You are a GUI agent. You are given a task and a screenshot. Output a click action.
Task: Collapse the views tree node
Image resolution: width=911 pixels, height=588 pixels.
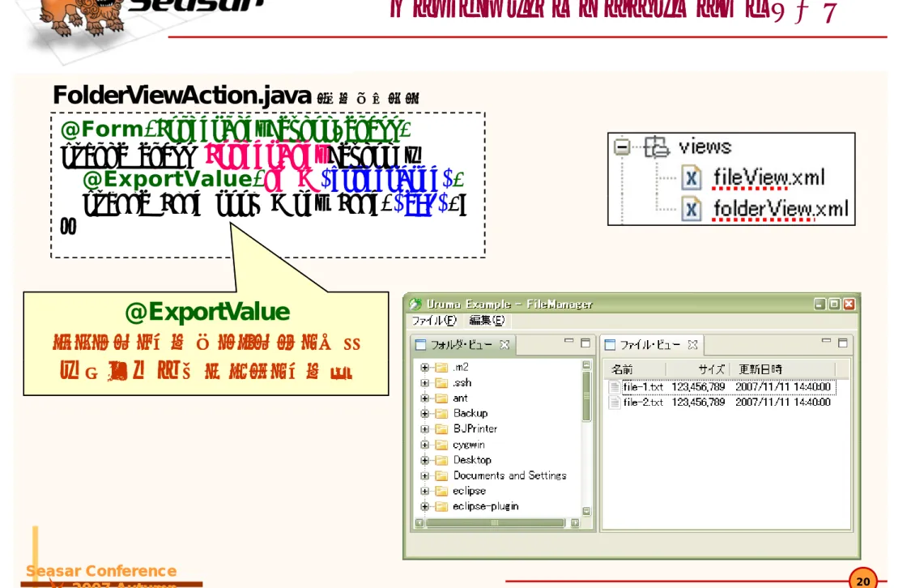click(x=622, y=147)
